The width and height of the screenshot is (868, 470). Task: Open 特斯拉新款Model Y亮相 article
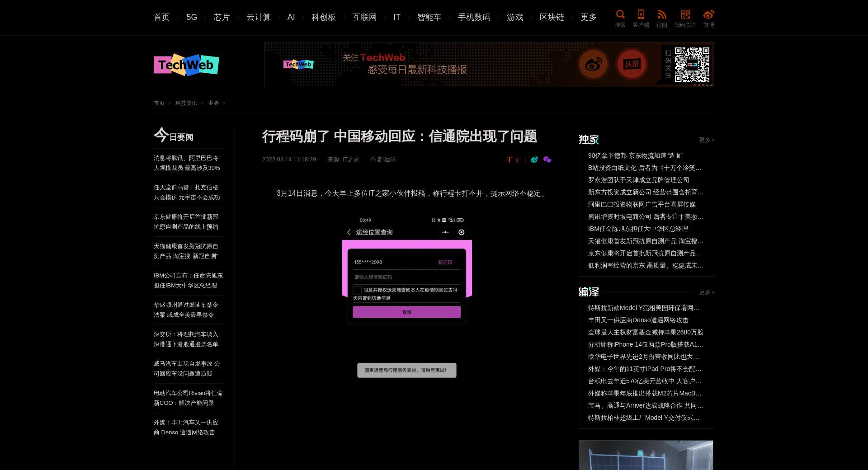tap(644, 308)
